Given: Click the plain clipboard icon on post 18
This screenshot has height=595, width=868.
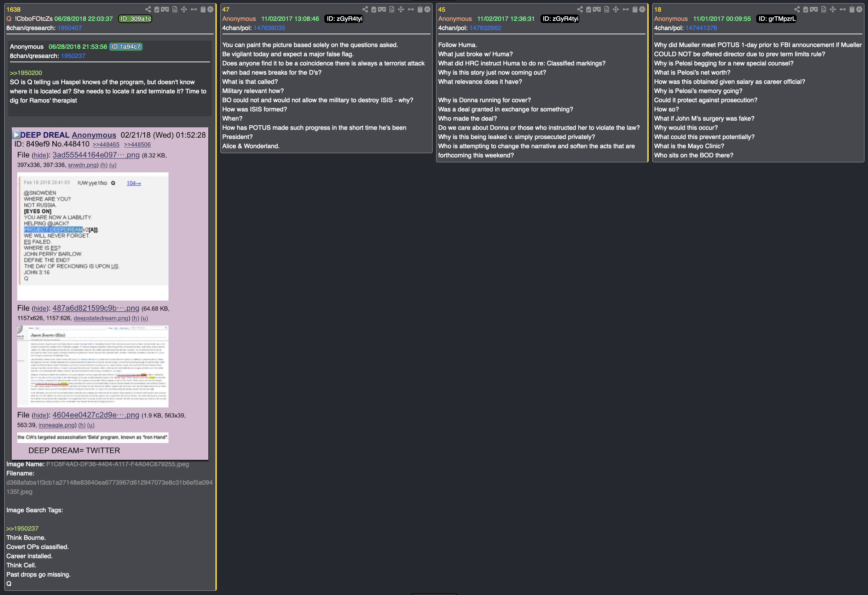Looking at the screenshot, I should click(852, 9).
